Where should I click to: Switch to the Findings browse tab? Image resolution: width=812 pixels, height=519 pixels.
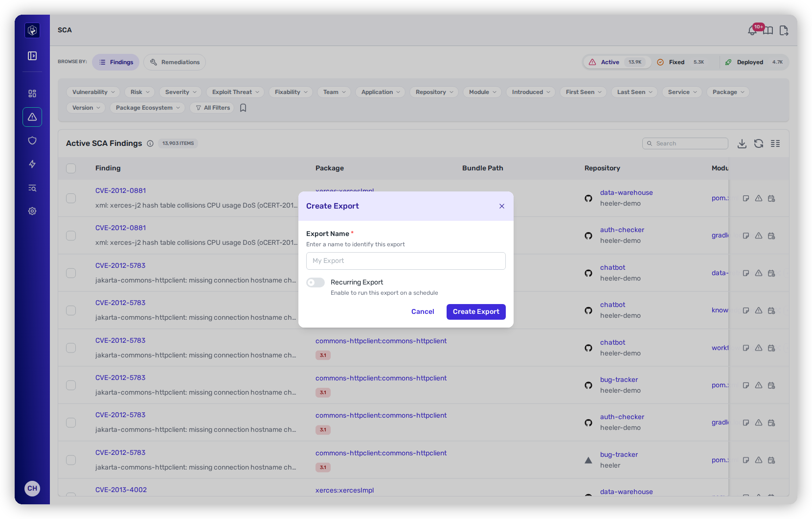click(116, 62)
